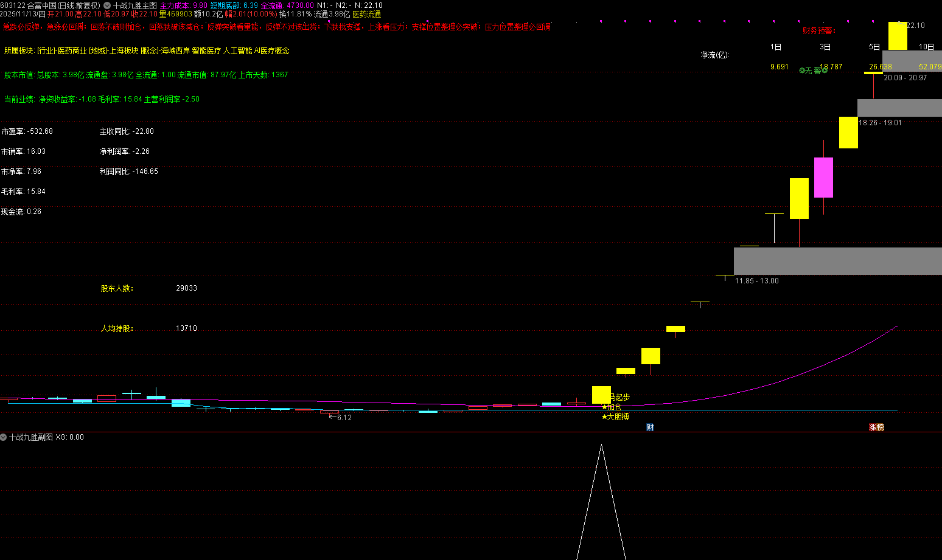Click the 毛利率: 15.84 value in left column
The width and height of the screenshot is (942, 560).
(x=23, y=192)
